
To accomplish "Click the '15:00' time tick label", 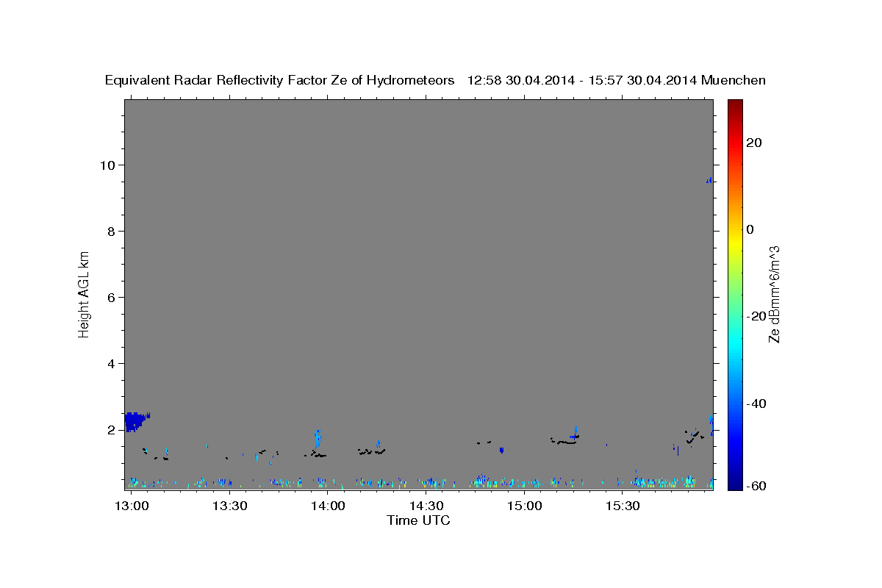I will 525,506.
